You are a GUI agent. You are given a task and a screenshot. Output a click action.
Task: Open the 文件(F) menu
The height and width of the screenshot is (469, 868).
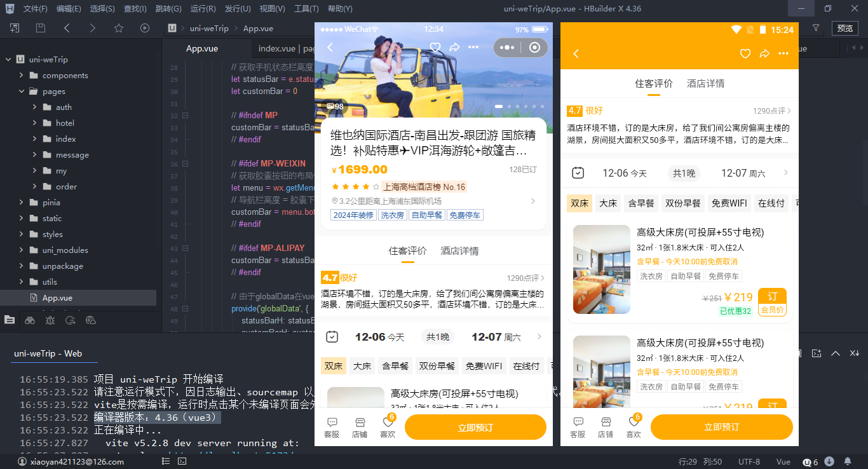pyautogui.click(x=36, y=9)
